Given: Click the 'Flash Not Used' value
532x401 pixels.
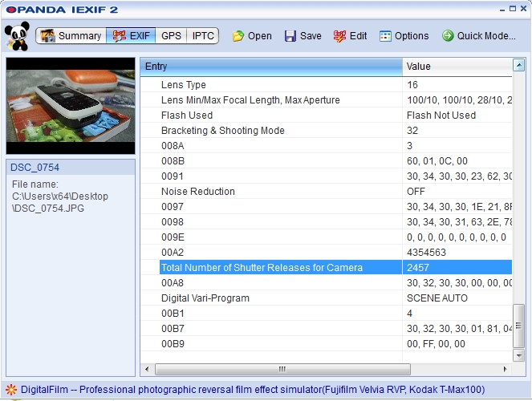Looking at the screenshot, I should click(x=441, y=115).
